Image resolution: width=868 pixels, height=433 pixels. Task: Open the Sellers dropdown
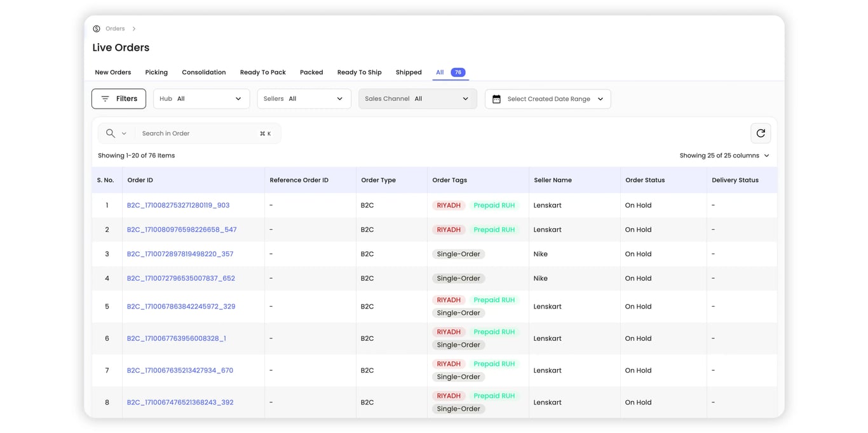[304, 98]
